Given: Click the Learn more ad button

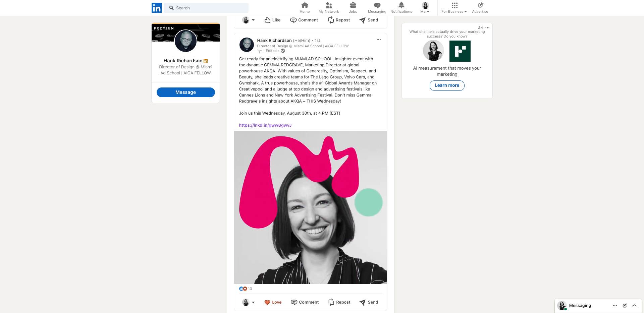Looking at the screenshot, I should click(447, 85).
